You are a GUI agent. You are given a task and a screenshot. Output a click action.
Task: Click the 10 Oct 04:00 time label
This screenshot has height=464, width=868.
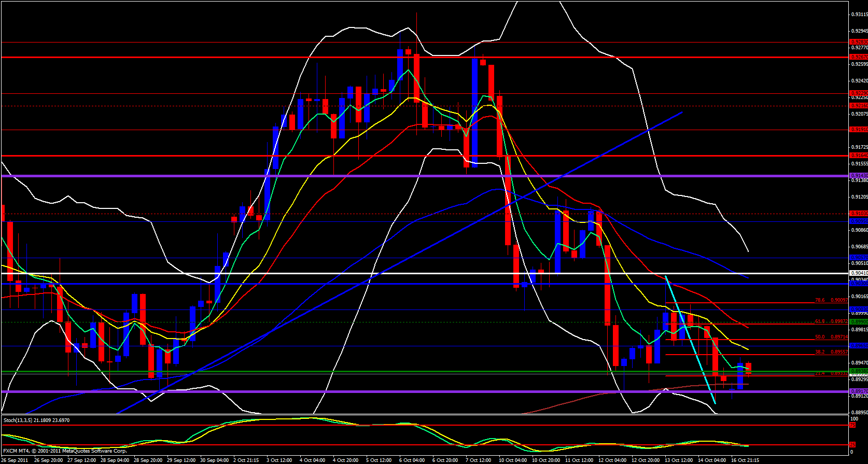click(x=513, y=460)
